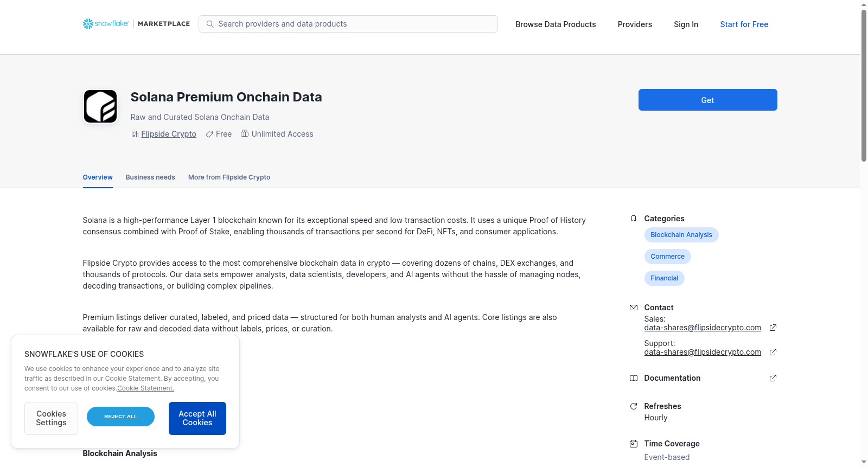Open Browse Data Products menu

(556, 24)
